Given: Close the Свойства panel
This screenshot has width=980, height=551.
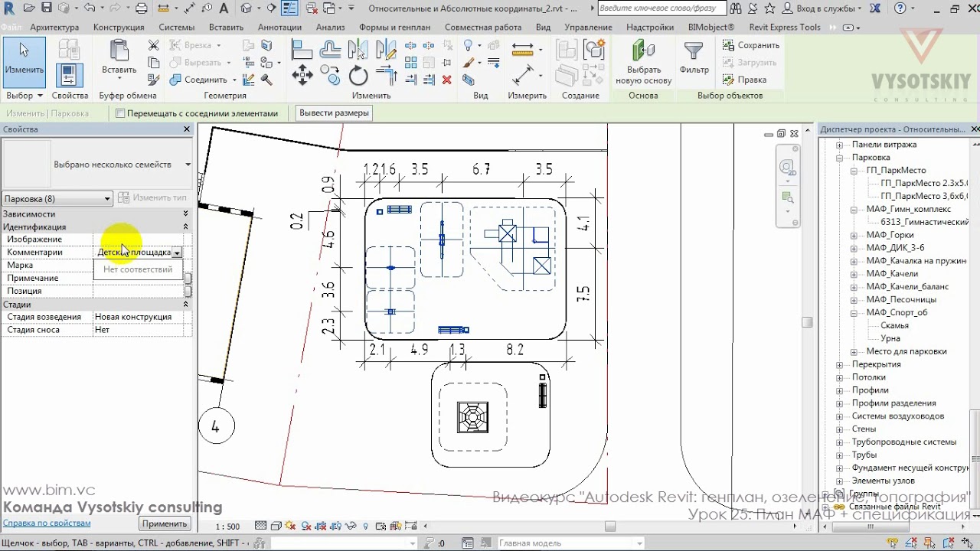Looking at the screenshot, I should [187, 129].
